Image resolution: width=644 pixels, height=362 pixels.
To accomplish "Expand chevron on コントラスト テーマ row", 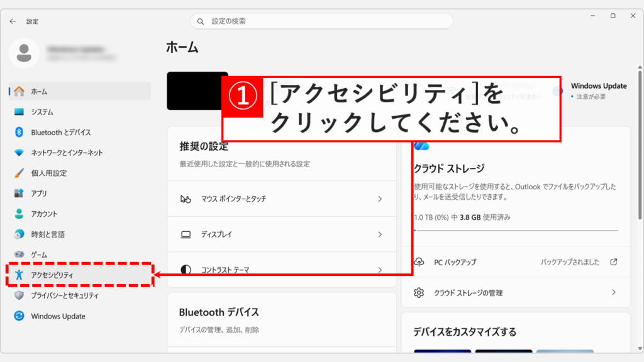I will click(x=380, y=270).
